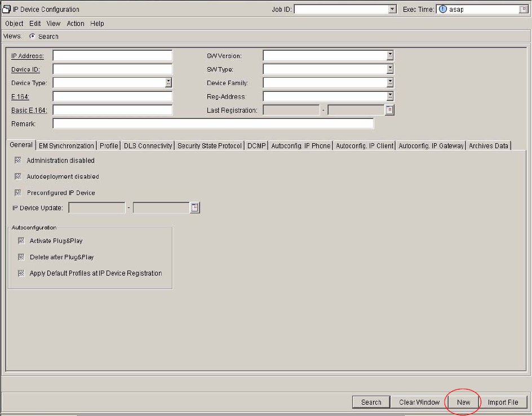This screenshot has height=416, width=532.
Task: Click the New button
Action: tap(463, 402)
